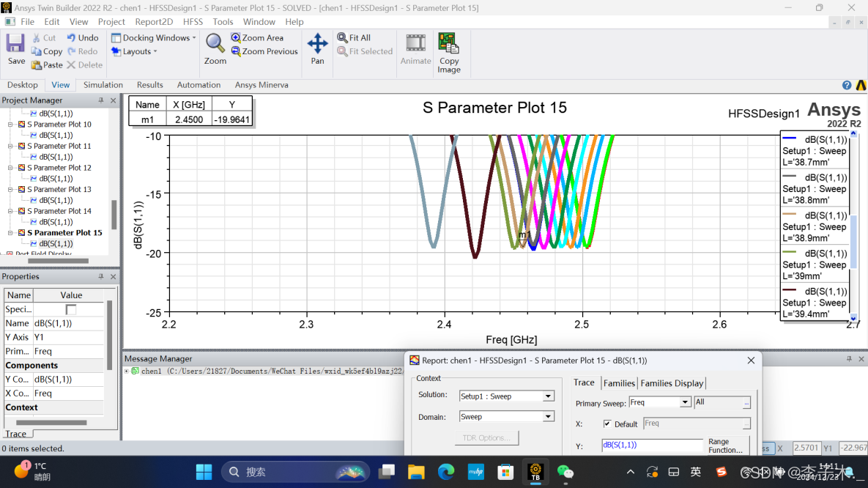Open File Explorer from the taskbar

pyautogui.click(x=416, y=472)
